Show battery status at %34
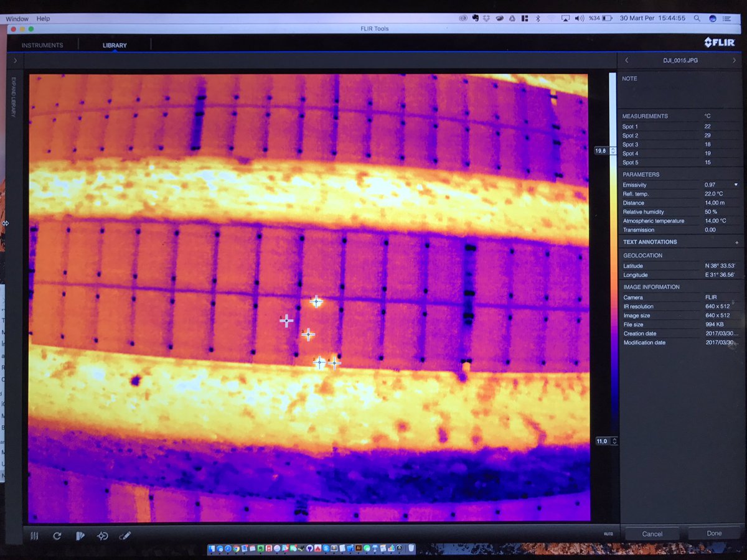This screenshot has width=747, height=560. pyautogui.click(x=601, y=19)
